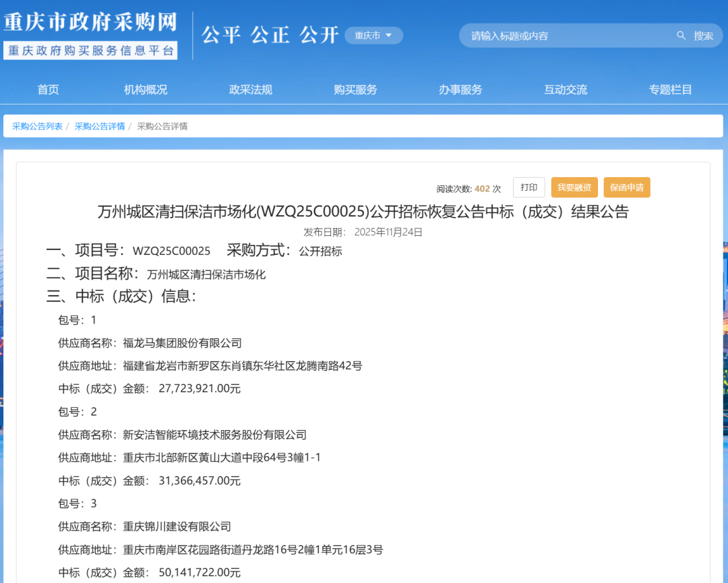Open the 重庆市 region dropdown
The image size is (728, 583).
(x=373, y=36)
